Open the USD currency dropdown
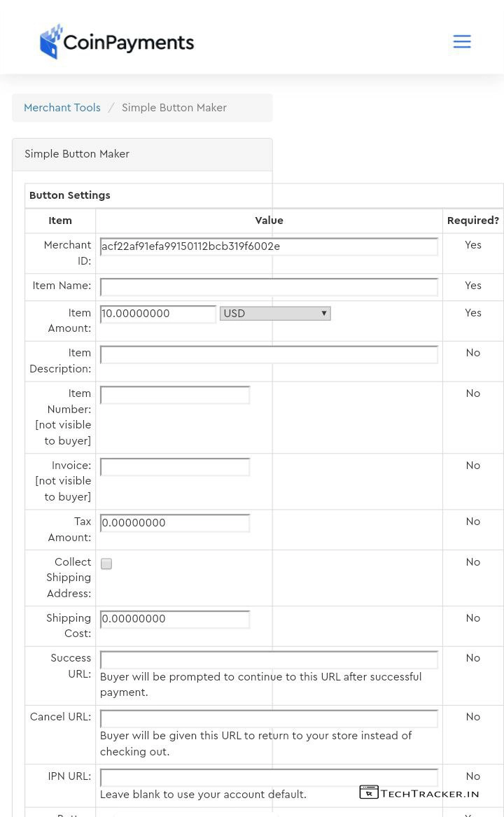 (275, 314)
